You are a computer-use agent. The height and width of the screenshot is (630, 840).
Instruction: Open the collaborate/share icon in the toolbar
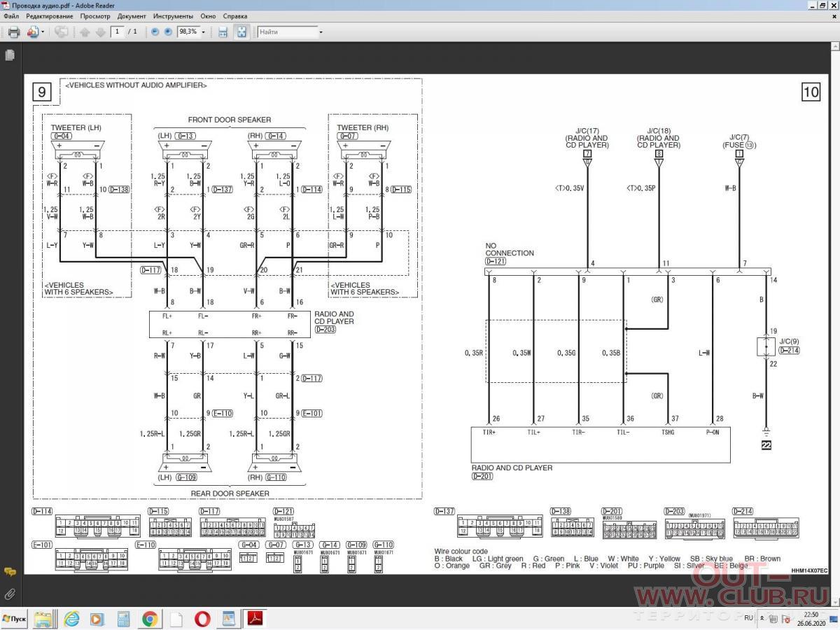(x=32, y=31)
